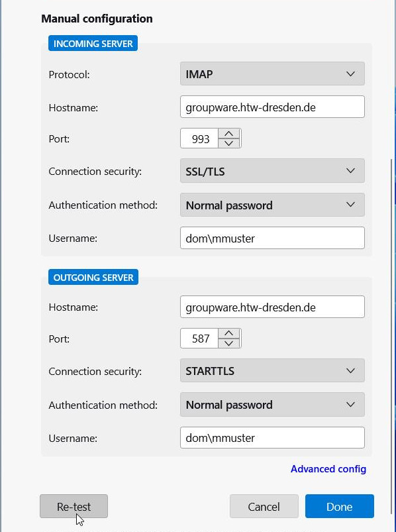Click the outgoing port 587 field

point(199,339)
